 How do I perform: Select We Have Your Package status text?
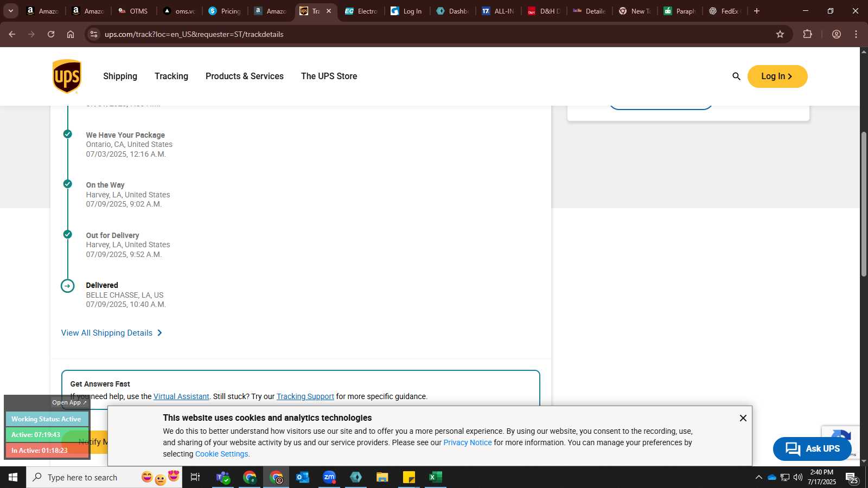[125, 136]
